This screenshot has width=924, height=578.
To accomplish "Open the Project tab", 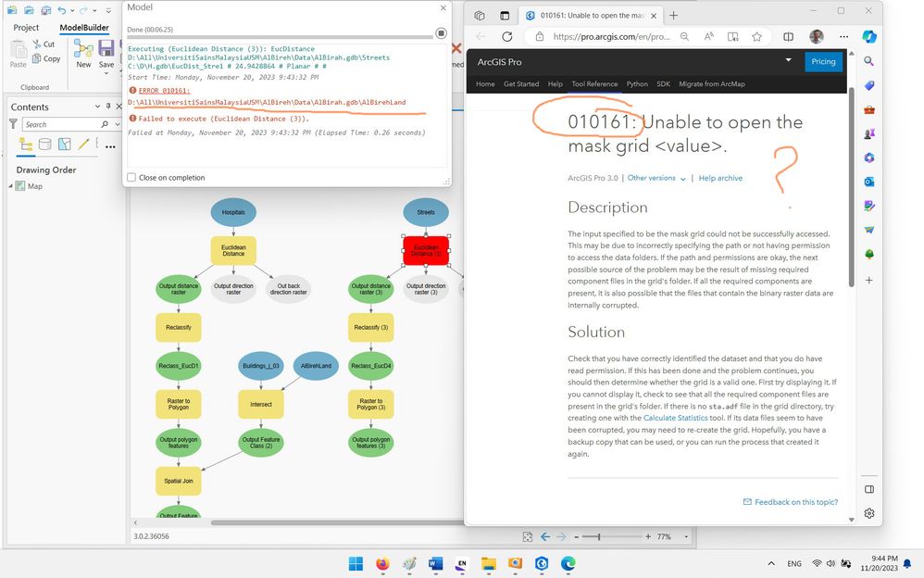I will click(26, 28).
